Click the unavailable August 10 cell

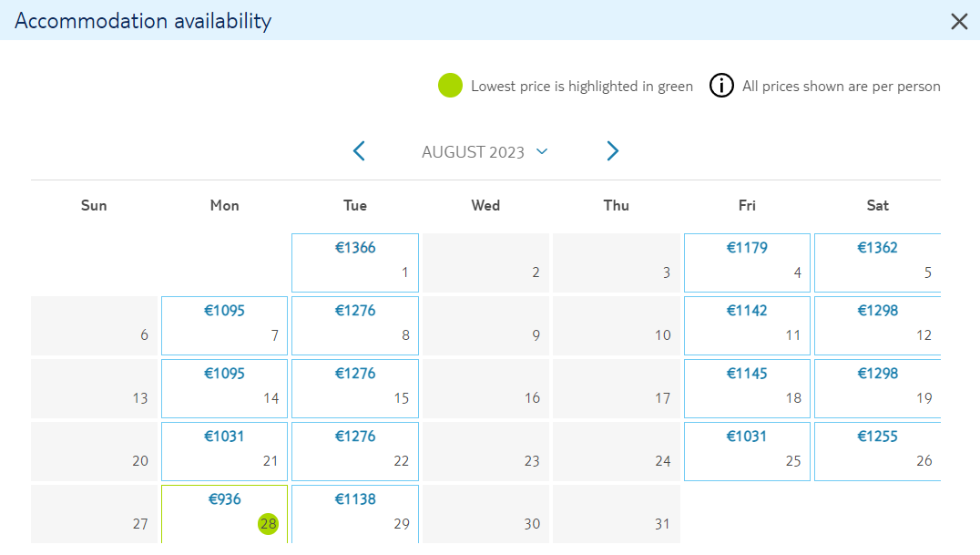(x=617, y=326)
